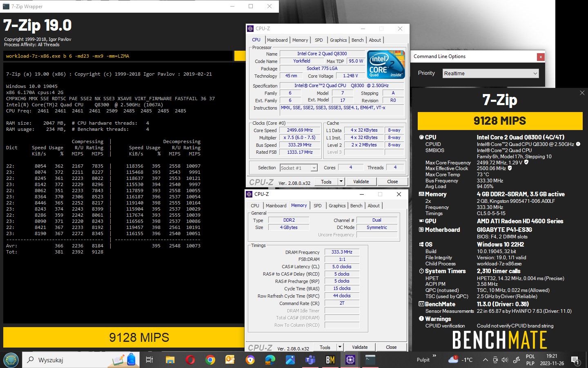This screenshot has height=368, width=588.
Task: Click Close button in lower CPU-Z footer
Action: click(391, 347)
